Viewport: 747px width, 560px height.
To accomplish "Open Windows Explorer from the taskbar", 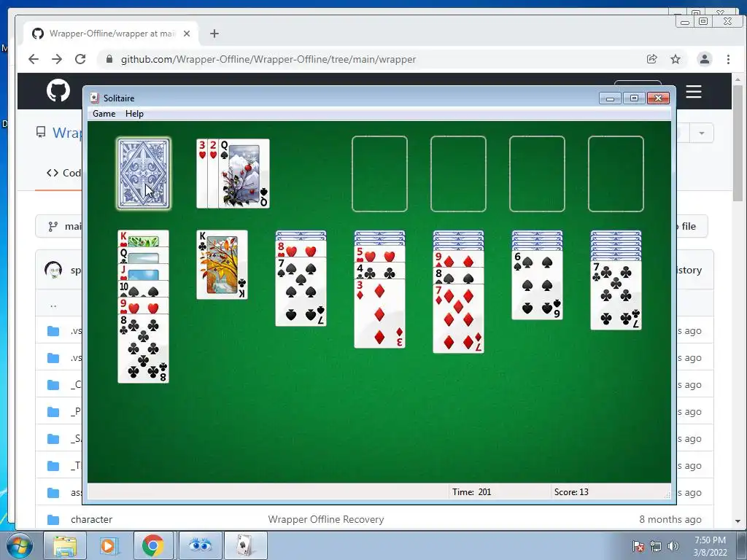I will (65, 545).
